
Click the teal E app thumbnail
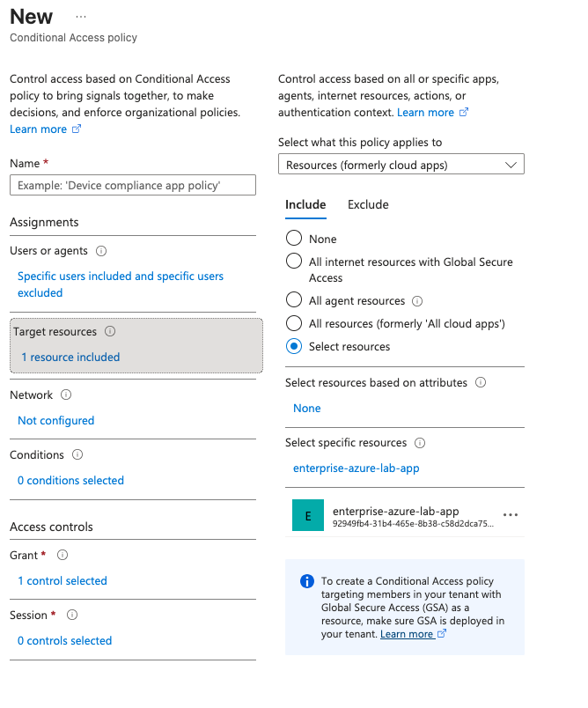click(308, 515)
